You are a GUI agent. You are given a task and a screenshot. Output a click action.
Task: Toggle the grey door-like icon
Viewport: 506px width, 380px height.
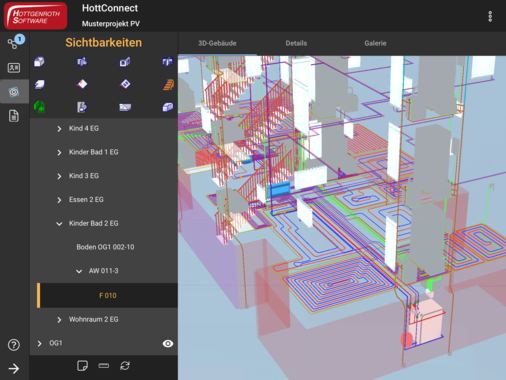pyautogui.click(x=82, y=107)
